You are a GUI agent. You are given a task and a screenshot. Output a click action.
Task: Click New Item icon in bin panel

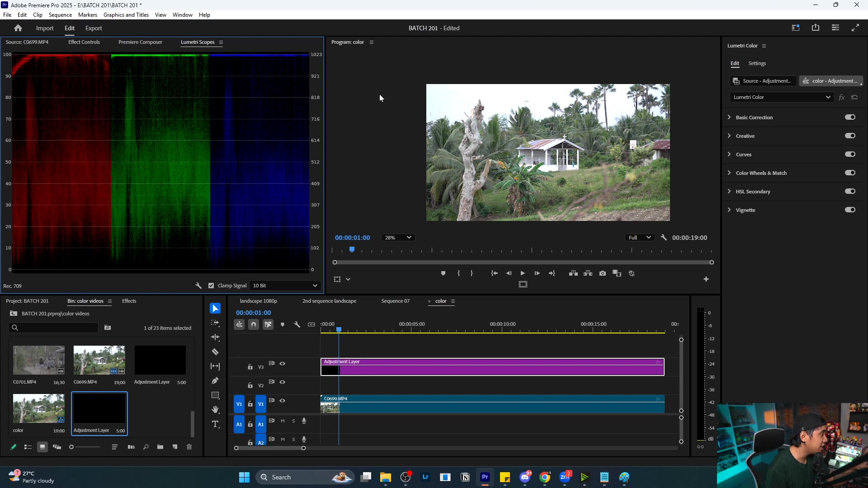[175, 447]
